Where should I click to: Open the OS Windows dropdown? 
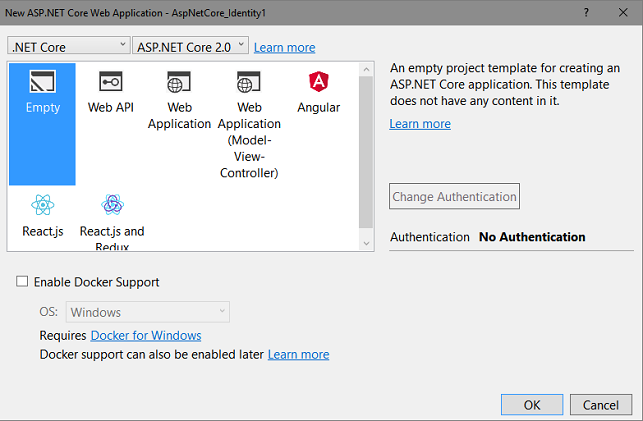point(148,312)
